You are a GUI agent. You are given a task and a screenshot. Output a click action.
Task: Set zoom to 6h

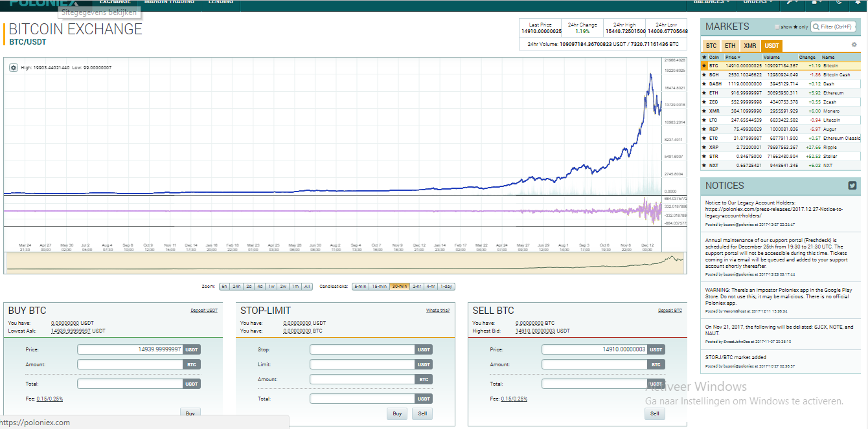click(224, 286)
